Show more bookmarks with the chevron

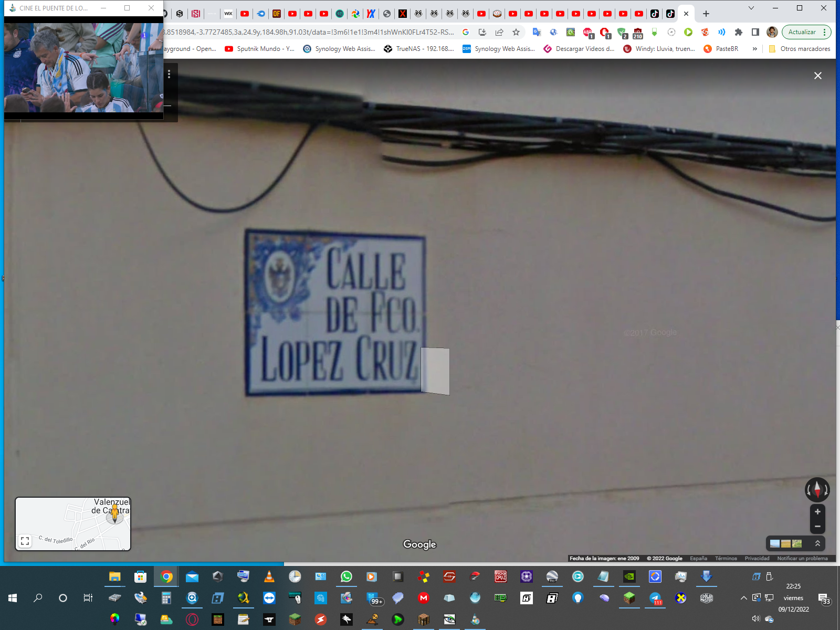pyautogui.click(x=755, y=49)
